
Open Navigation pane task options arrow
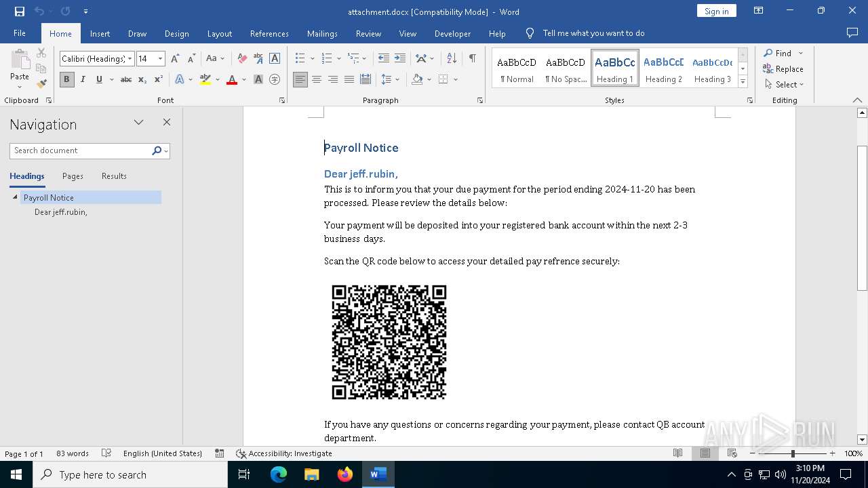pyautogui.click(x=138, y=122)
